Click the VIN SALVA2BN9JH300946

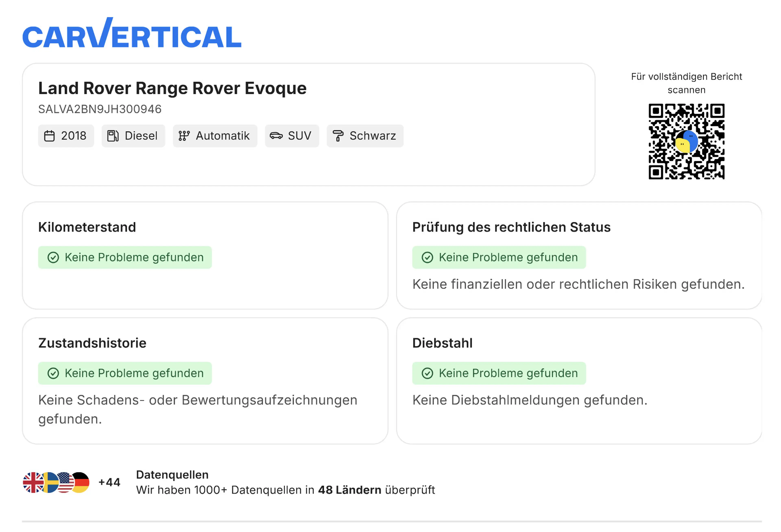click(x=100, y=109)
